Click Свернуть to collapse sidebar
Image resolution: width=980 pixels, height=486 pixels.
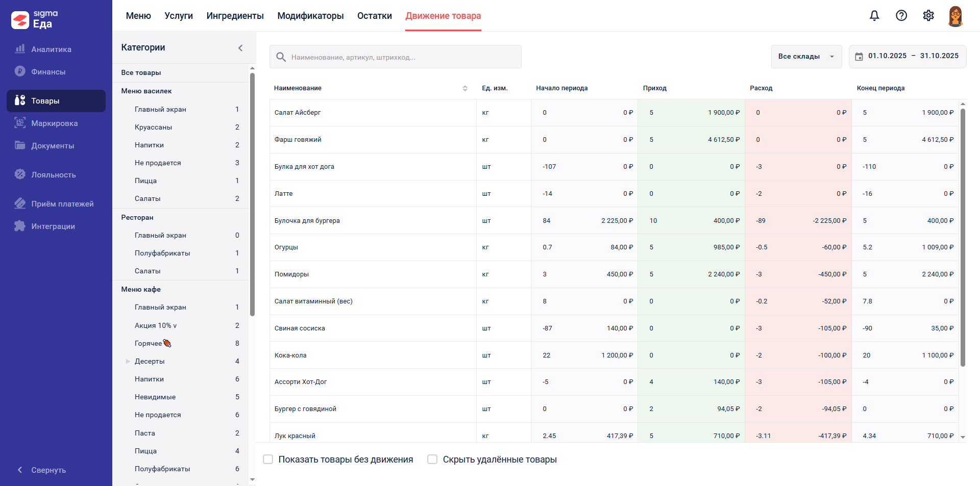tap(48, 470)
